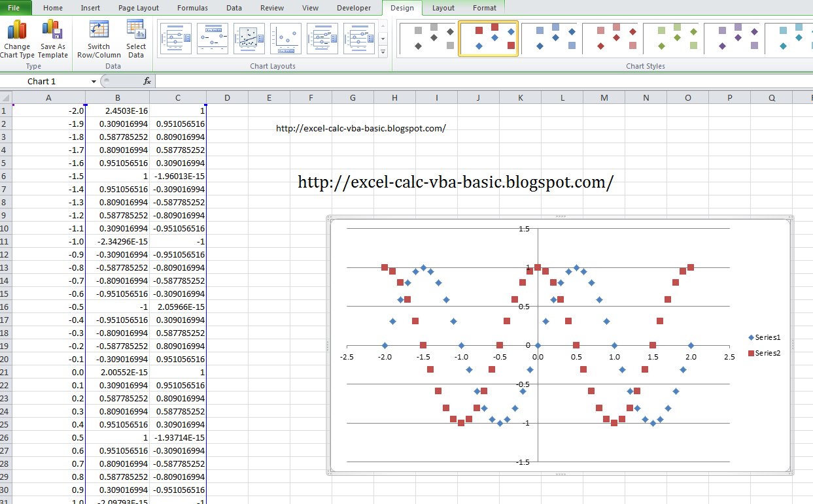
Task: Open the File tab
Action: pos(14,8)
